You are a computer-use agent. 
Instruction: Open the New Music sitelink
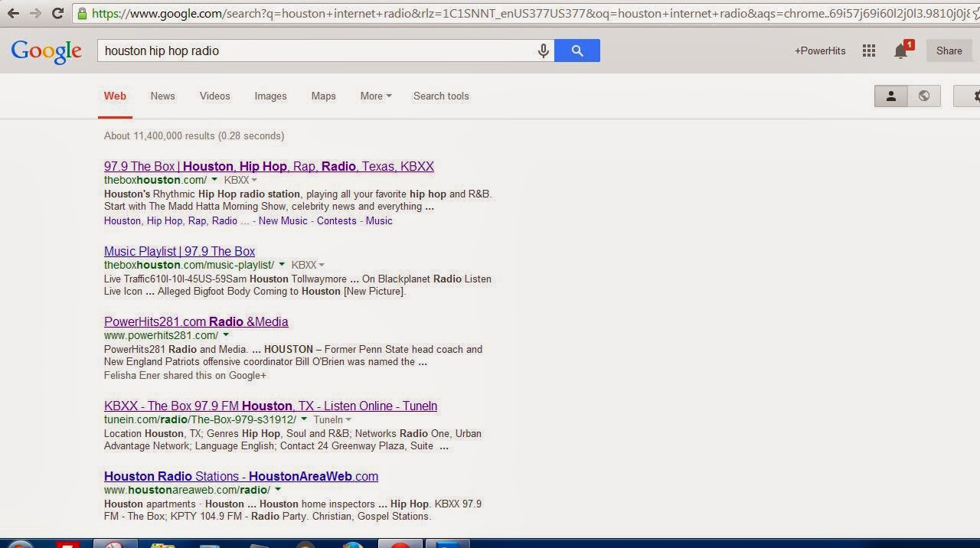click(283, 220)
